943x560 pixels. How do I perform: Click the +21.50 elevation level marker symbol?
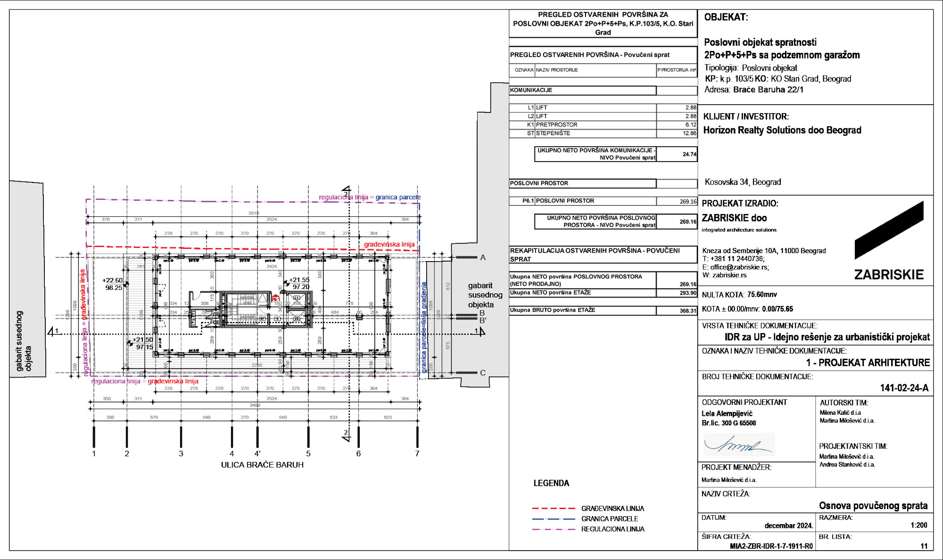(x=130, y=343)
